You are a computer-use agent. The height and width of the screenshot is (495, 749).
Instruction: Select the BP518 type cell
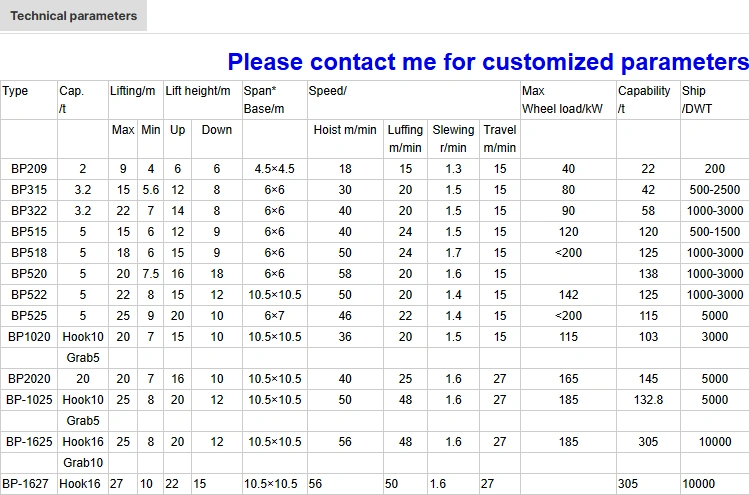pyautogui.click(x=29, y=253)
